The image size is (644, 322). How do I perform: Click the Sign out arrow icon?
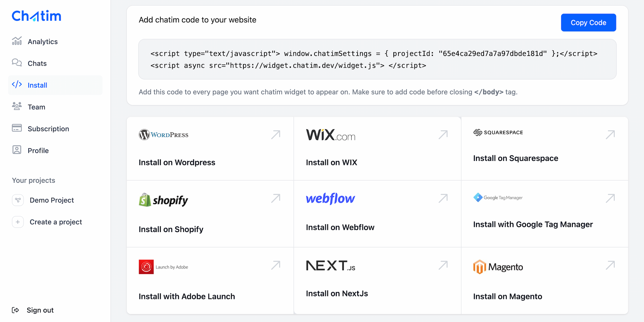[15, 310]
